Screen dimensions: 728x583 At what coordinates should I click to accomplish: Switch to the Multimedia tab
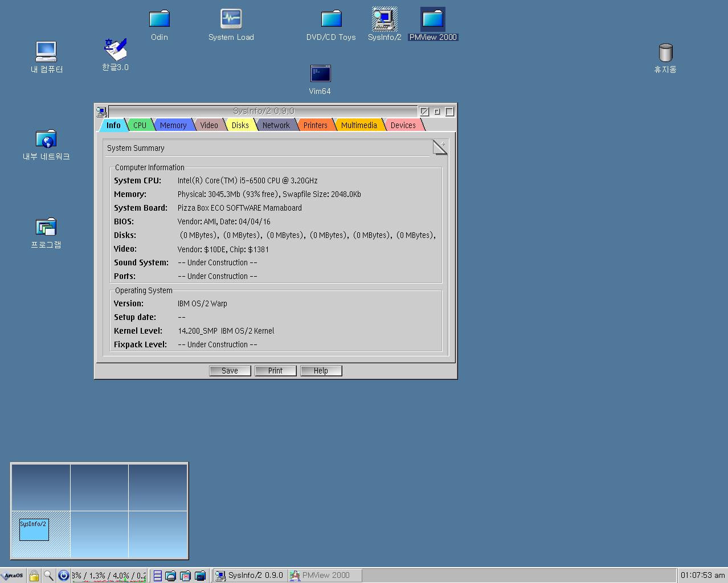click(x=359, y=125)
